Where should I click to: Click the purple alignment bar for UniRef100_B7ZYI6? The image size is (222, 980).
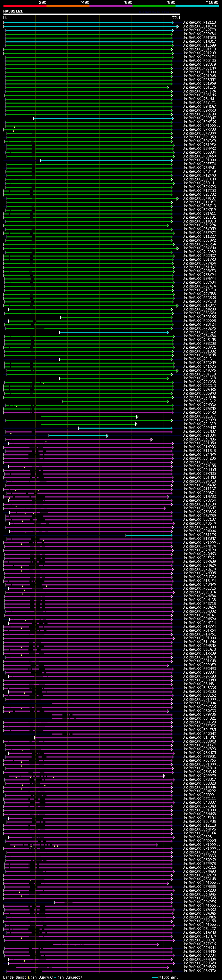(x=105, y=944)
